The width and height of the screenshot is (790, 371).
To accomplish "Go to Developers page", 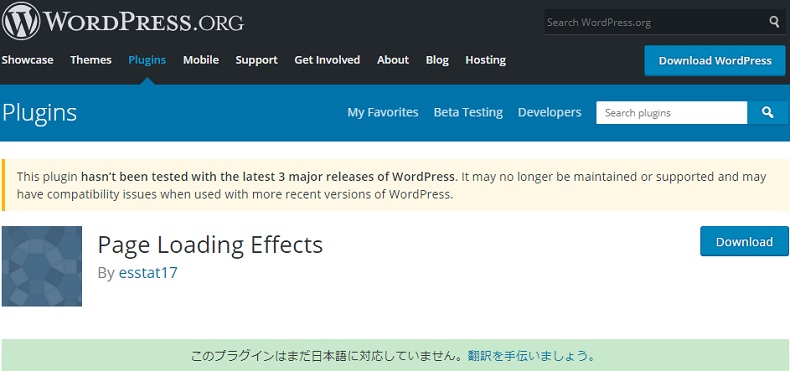I will tap(550, 112).
